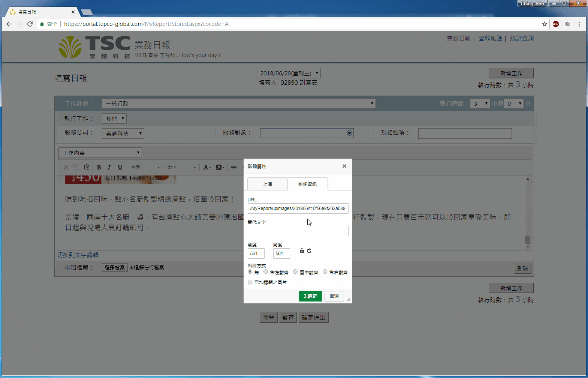Screen dimensions: 588x378
Task: Click the reset image size icon
Action: pyautogui.click(x=309, y=251)
